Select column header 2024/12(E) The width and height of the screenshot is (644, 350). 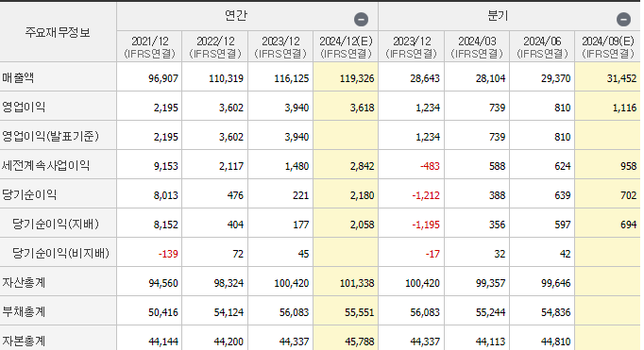click(x=346, y=47)
